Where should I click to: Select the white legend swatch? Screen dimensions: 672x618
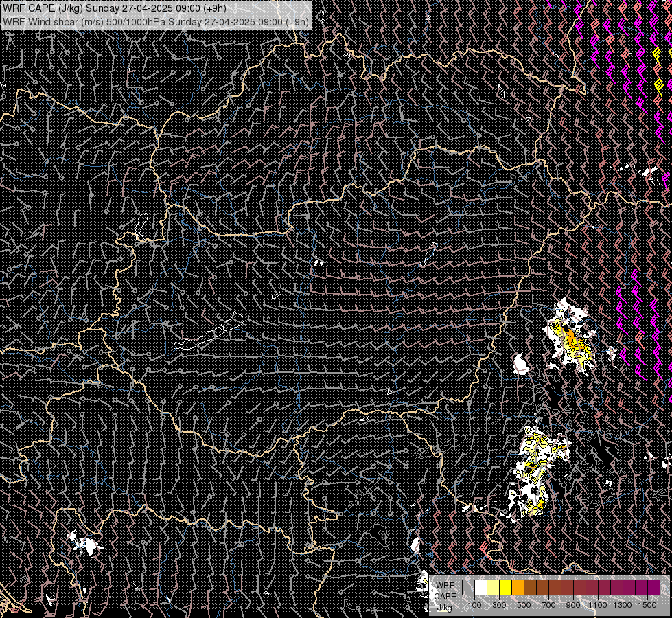click(x=481, y=587)
